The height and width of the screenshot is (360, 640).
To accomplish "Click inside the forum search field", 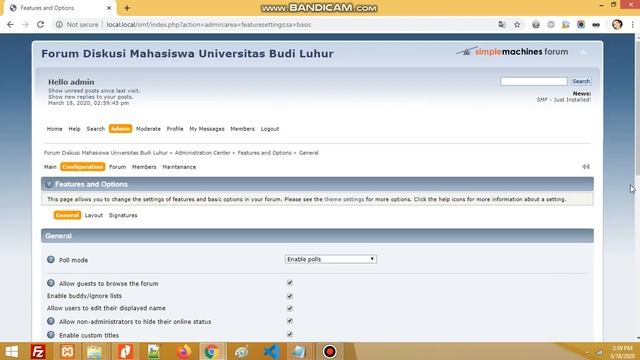I will (534, 81).
